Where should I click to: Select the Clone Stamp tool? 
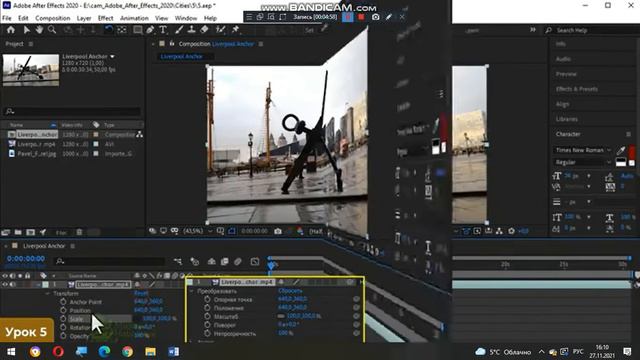pos(191,30)
